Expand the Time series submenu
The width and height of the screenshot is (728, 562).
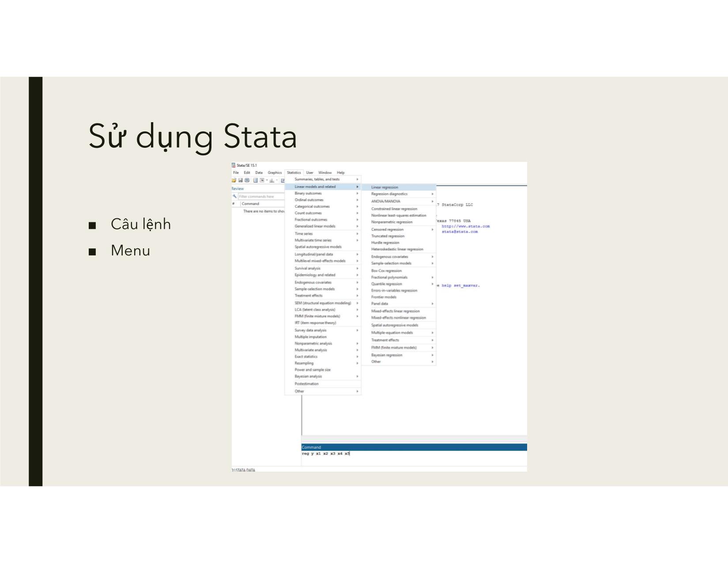click(x=323, y=234)
